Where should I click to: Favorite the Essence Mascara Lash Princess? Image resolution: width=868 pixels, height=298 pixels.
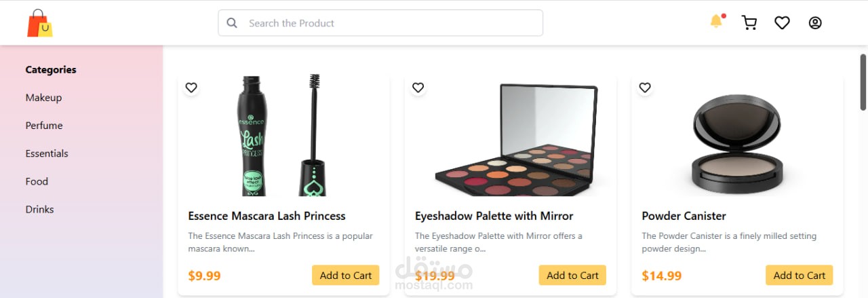coord(191,88)
